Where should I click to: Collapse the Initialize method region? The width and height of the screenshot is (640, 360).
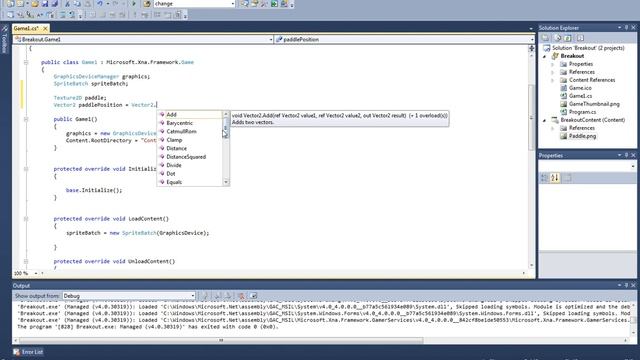coord(26,169)
